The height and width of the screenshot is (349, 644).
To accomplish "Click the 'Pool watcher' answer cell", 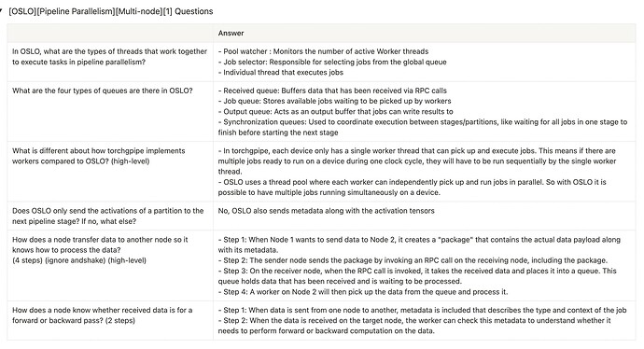I will 425,62.
